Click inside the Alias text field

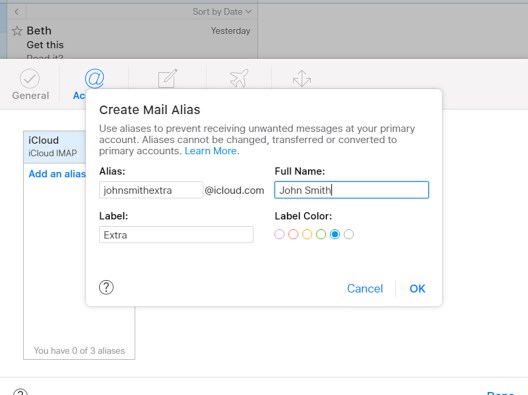[x=151, y=190]
